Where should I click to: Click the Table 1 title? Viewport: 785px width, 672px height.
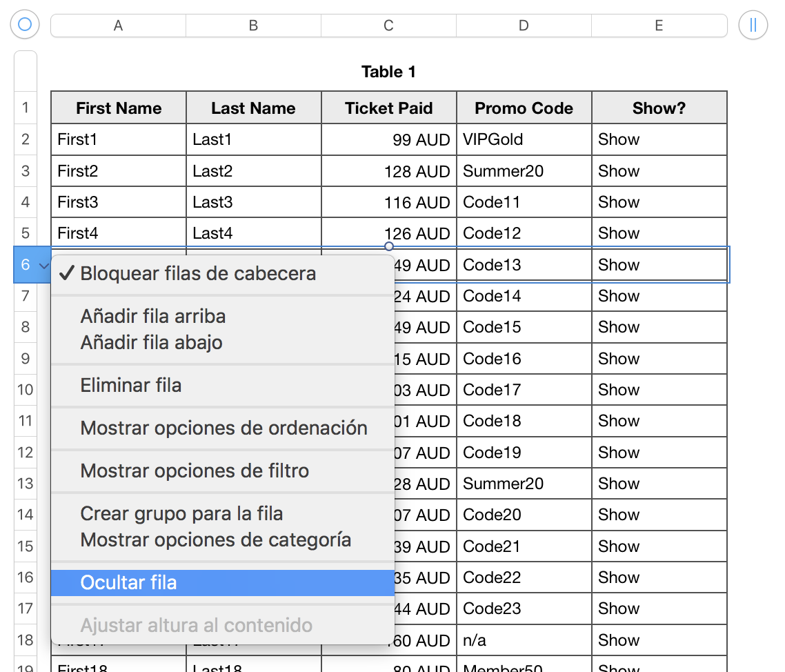click(388, 72)
